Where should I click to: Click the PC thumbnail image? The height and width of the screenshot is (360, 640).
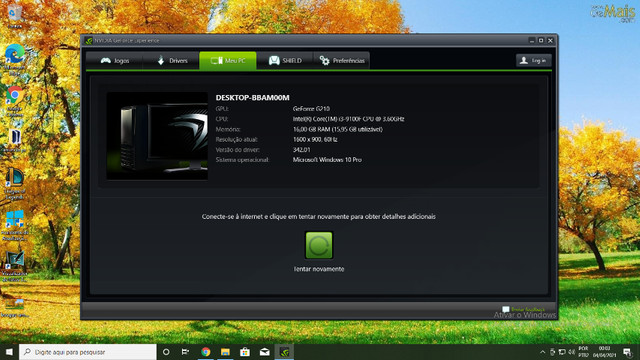pyautogui.click(x=157, y=136)
